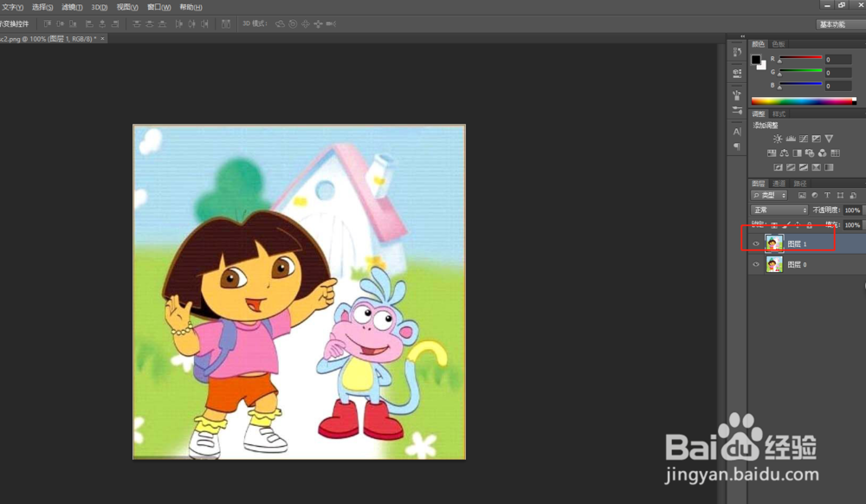Add an Invert adjustment

click(x=779, y=167)
